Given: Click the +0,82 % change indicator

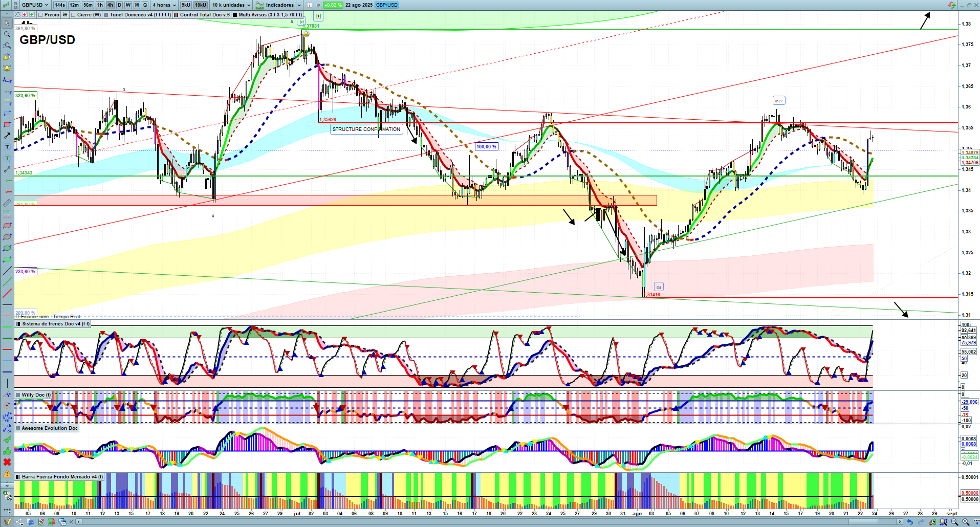Looking at the screenshot, I should pyautogui.click(x=333, y=5).
